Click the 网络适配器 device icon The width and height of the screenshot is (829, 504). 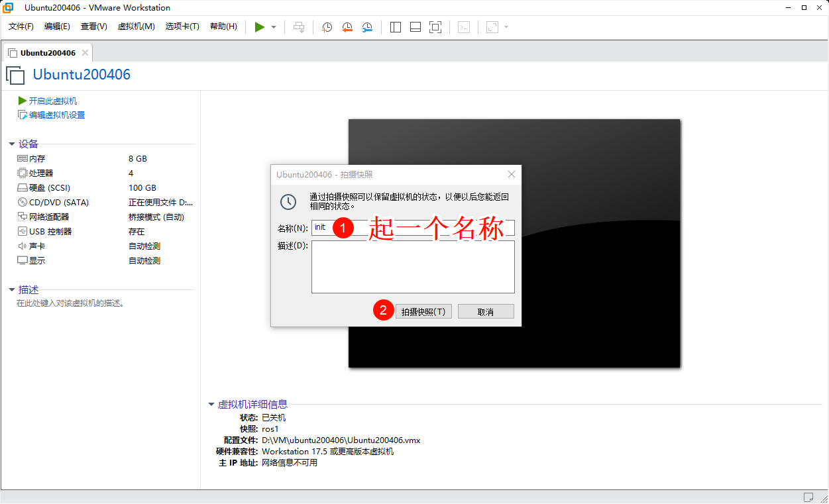coord(23,217)
